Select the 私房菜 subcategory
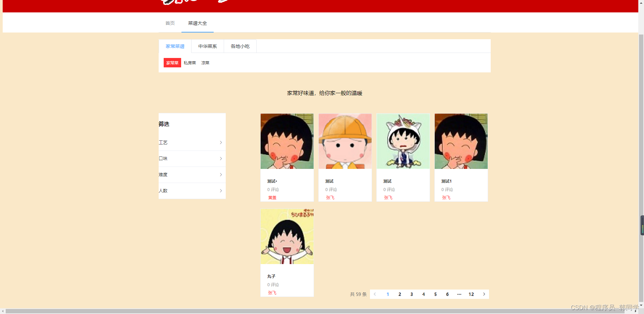Image resolution: width=644 pixels, height=314 pixels. [x=190, y=63]
